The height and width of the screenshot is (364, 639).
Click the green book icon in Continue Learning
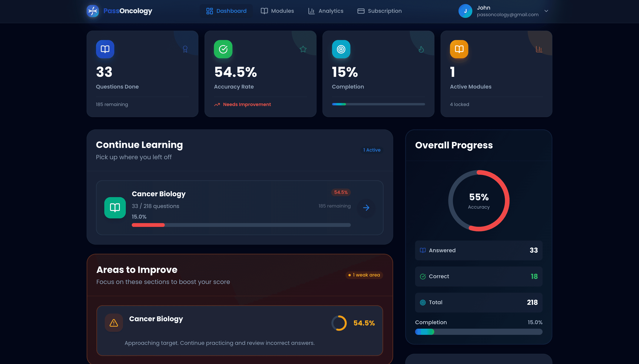coord(115,208)
